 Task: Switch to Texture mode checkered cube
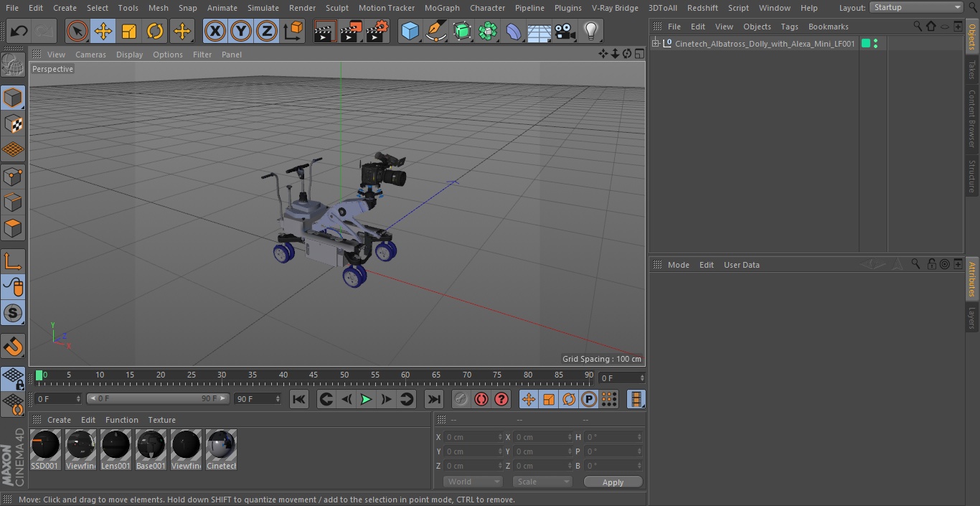point(13,123)
